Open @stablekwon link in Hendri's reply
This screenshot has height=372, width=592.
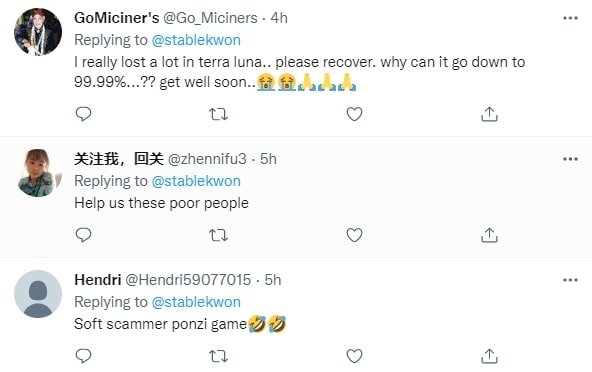196,302
